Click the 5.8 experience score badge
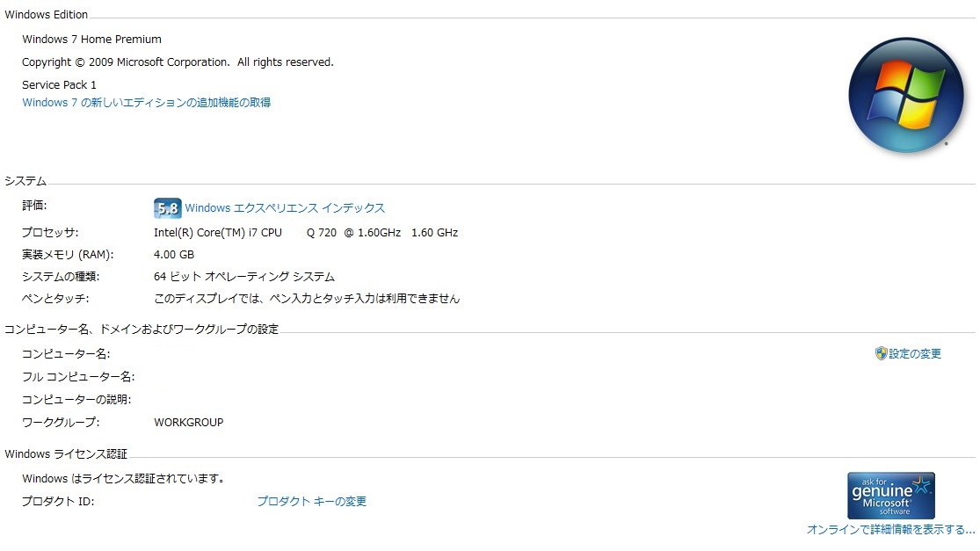The image size is (980, 551). pyautogui.click(x=167, y=208)
